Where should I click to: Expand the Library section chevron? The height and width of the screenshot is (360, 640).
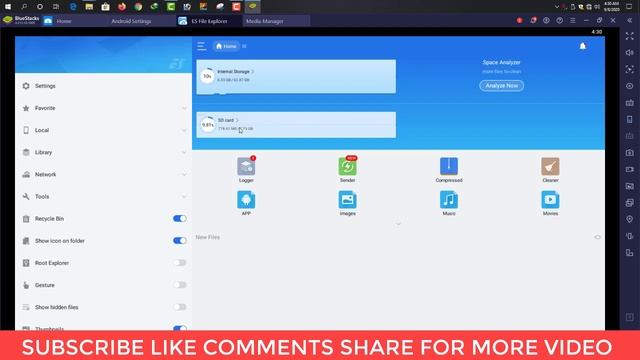(x=184, y=152)
